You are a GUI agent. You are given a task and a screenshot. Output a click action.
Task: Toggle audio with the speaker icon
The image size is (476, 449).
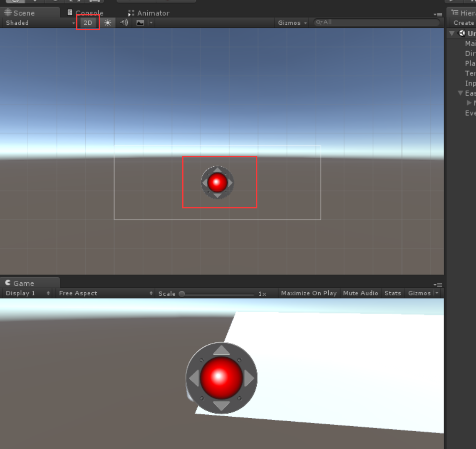[123, 22]
